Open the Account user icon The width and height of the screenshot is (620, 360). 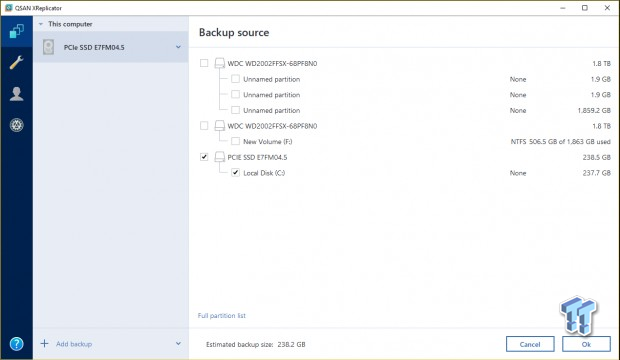coord(17,94)
